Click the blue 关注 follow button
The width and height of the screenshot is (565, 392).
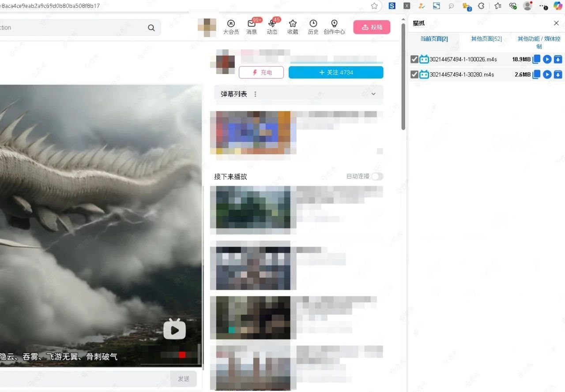tap(336, 72)
